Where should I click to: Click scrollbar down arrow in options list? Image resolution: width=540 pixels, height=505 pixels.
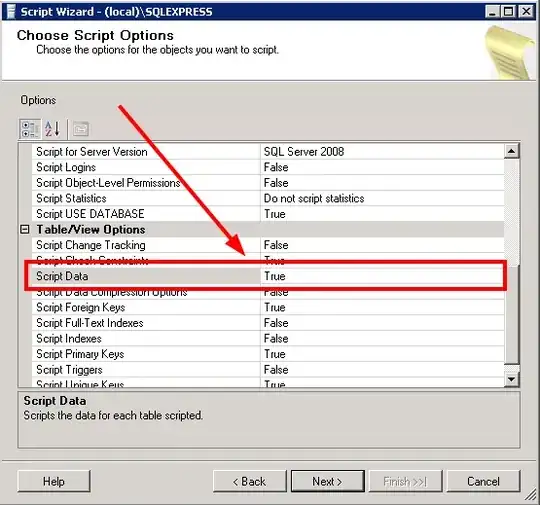511,379
